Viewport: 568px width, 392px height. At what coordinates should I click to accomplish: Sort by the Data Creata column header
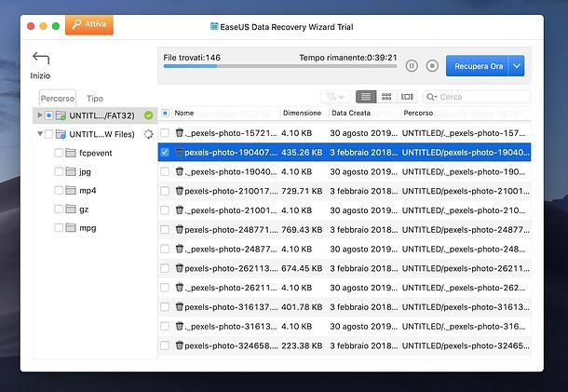(x=351, y=113)
